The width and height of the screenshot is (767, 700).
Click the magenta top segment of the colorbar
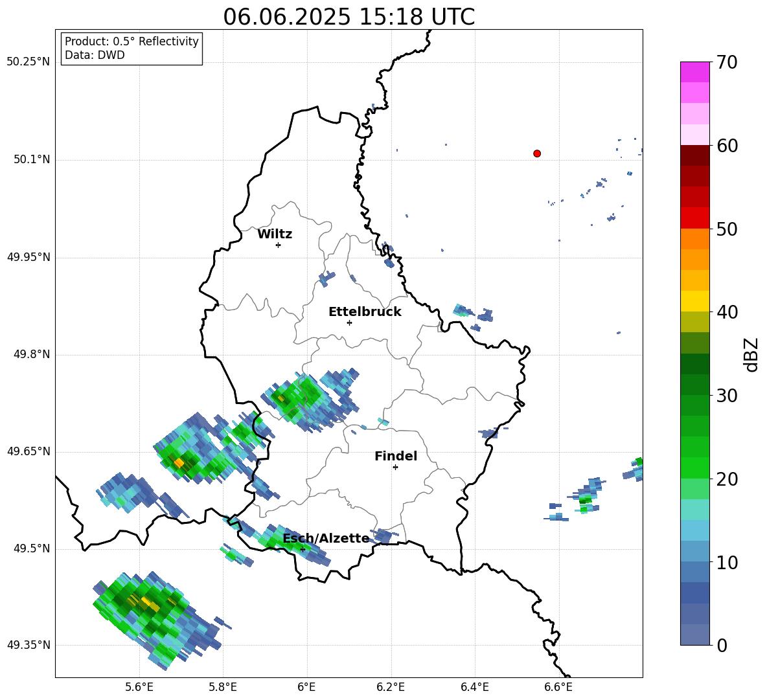[694, 72]
